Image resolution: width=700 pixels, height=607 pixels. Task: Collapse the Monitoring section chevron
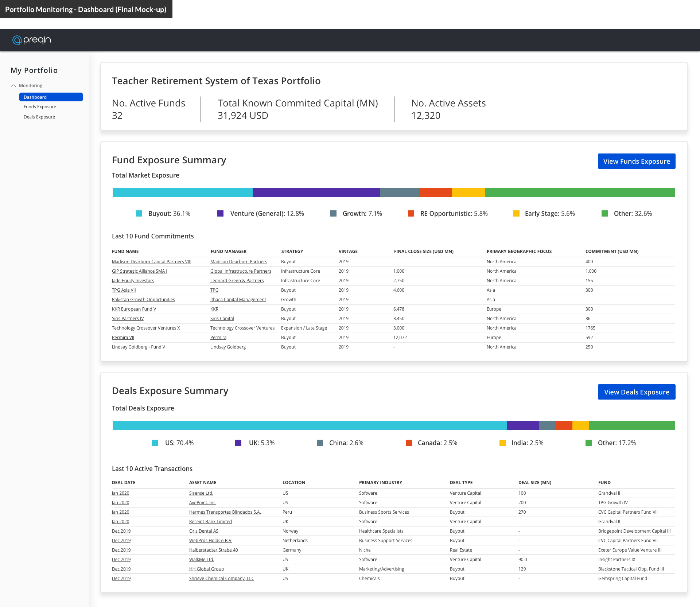[x=13, y=86]
